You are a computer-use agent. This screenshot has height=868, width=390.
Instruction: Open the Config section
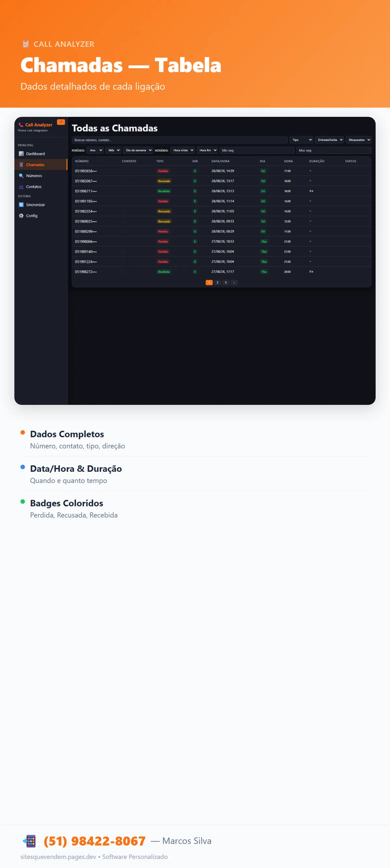click(x=41, y=216)
